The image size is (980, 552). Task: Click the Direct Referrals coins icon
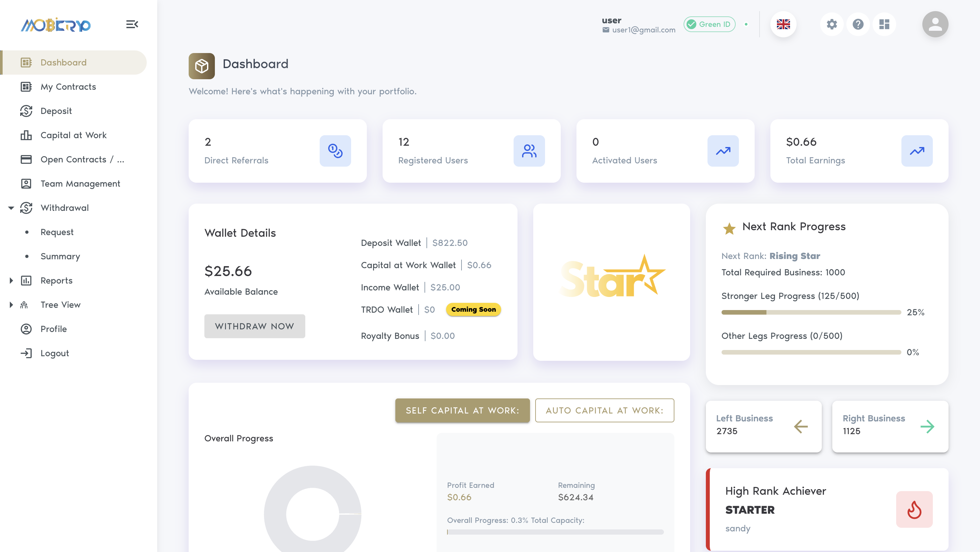(x=335, y=151)
